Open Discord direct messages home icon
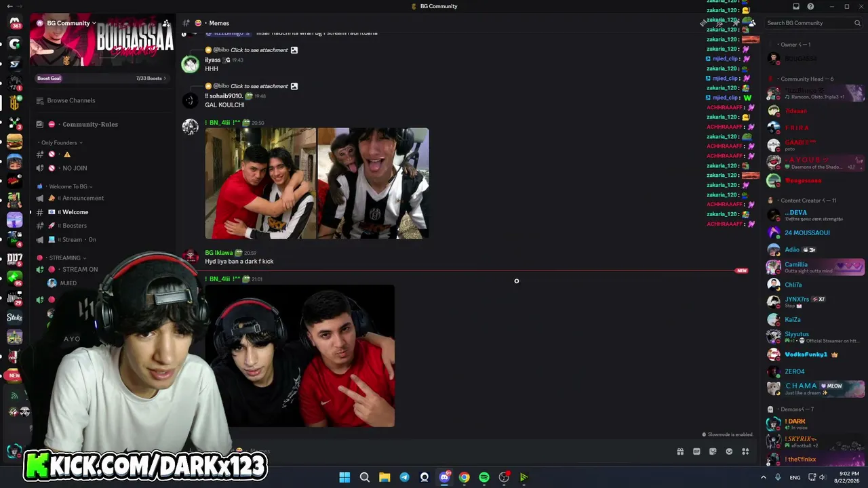 [14, 23]
